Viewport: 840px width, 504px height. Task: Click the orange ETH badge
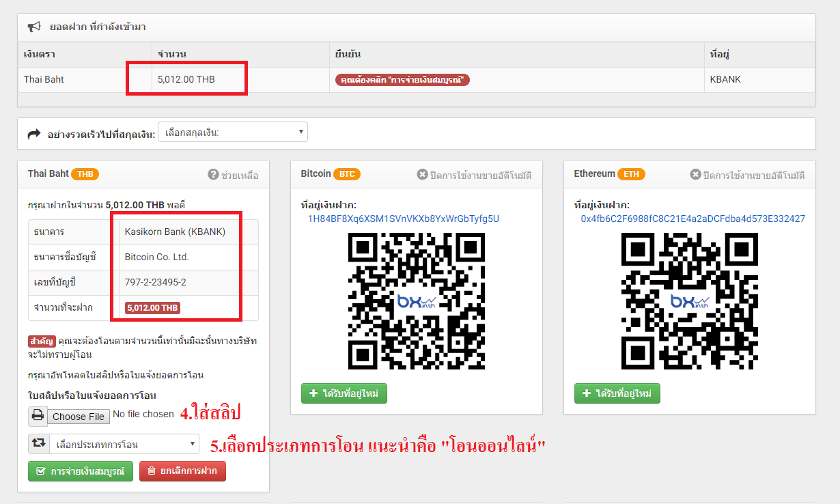631,174
